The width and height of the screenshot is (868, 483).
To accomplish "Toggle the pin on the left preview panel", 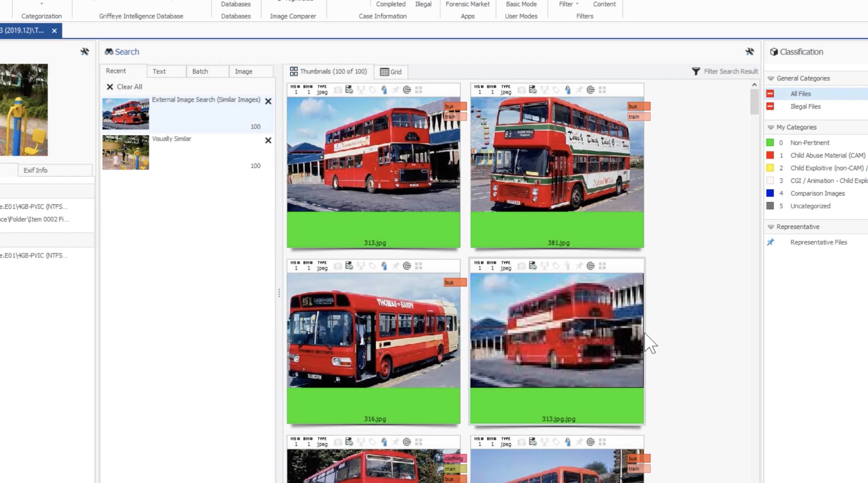I will 84,51.
